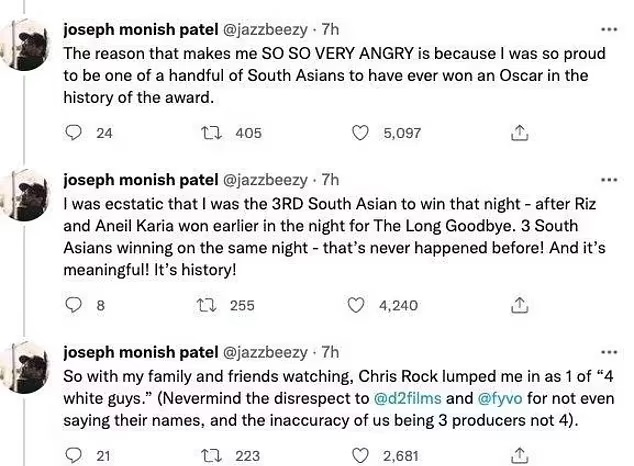Expand more options on Chris Rock tweet
Screen dimensions: 634x466
(x=607, y=352)
